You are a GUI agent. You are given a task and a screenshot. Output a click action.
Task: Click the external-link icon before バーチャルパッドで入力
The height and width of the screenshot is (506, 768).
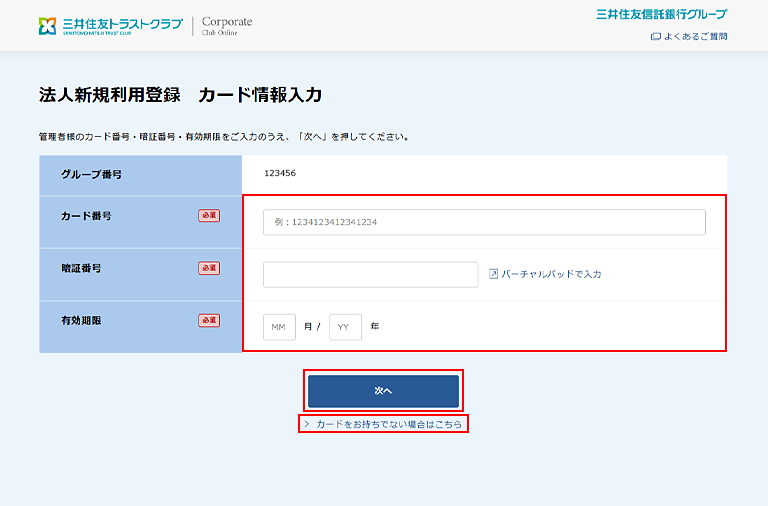click(x=493, y=274)
